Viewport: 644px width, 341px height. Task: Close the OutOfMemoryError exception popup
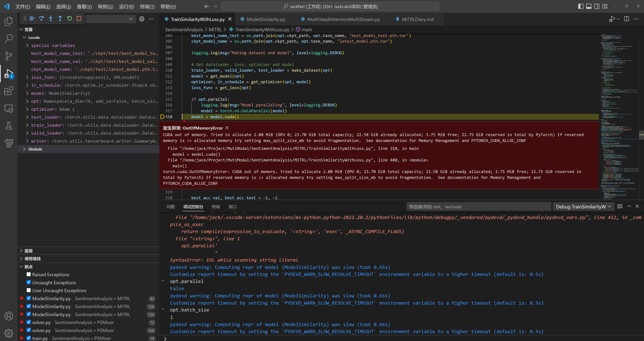[227, 128]
